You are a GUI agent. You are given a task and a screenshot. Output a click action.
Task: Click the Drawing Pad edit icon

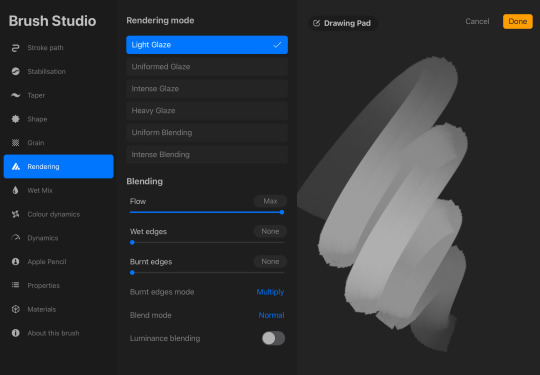coord(316,23)
